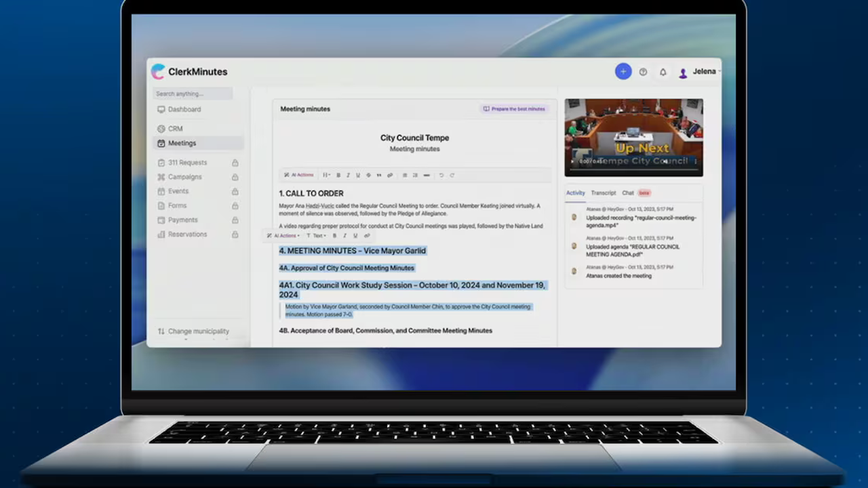Click the redo arrow in editor toolbar
This screenshot has width=868, height=488.
[x=452, y=176]
